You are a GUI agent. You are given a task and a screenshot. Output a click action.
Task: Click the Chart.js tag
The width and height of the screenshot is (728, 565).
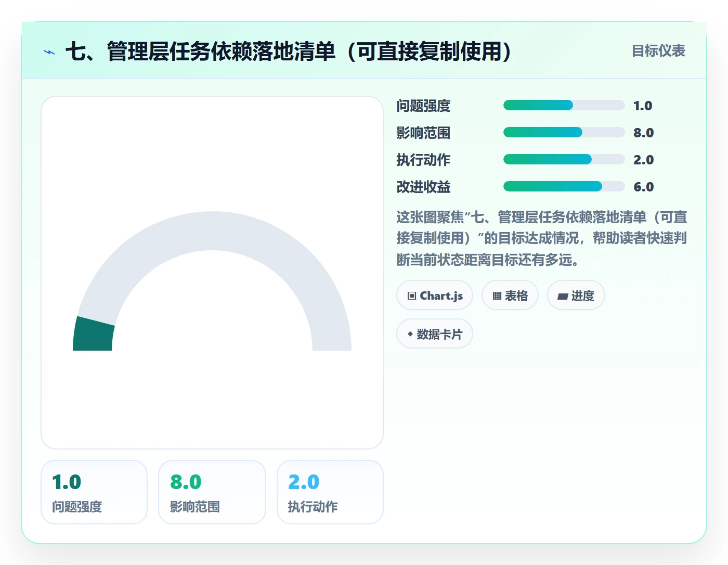pyautogui.click(x=435, y=296)
